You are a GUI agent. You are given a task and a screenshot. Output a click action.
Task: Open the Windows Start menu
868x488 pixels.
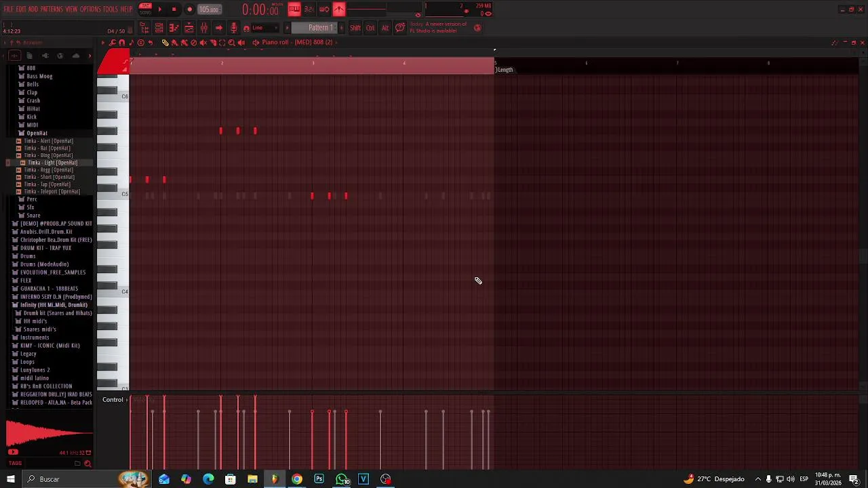10,479
